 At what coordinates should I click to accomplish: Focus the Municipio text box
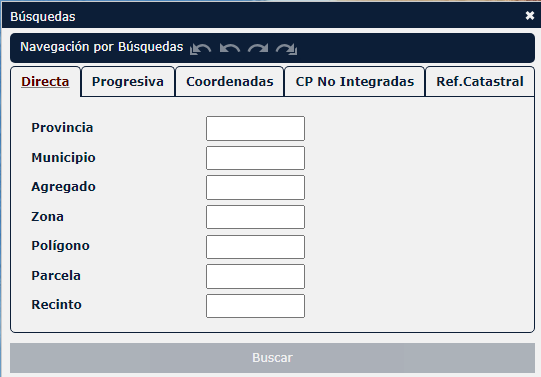click(255, 158)
